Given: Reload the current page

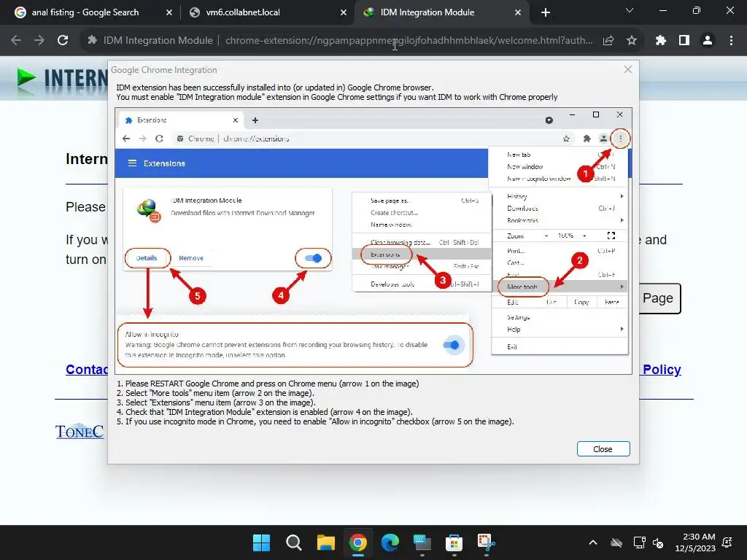Looking at the screenshot, I should pyautogui.click(x=63, y=41).
